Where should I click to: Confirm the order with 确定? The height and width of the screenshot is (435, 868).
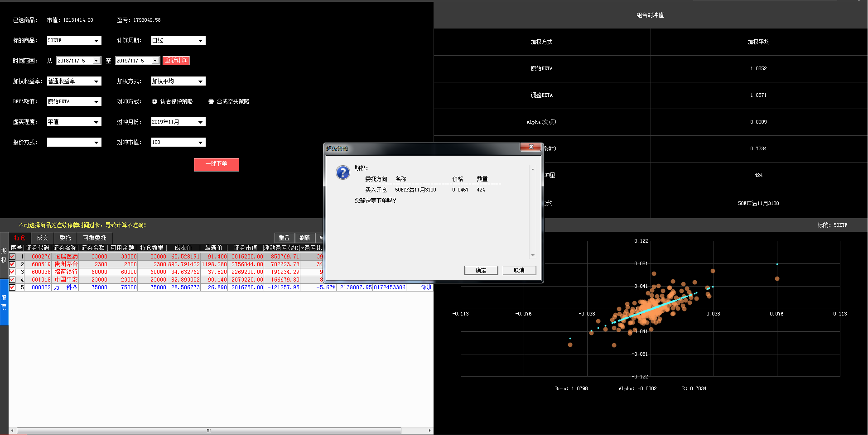pyautogui.click(x=481, y=271)
